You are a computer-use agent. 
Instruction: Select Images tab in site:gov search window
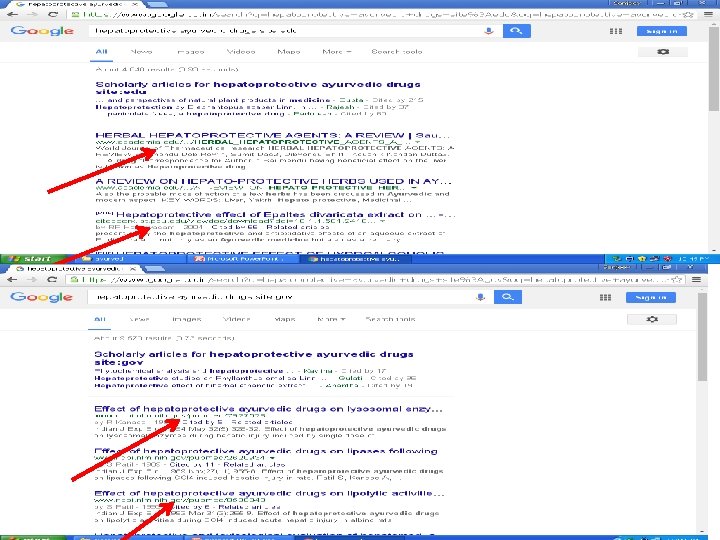click(186, 319)
